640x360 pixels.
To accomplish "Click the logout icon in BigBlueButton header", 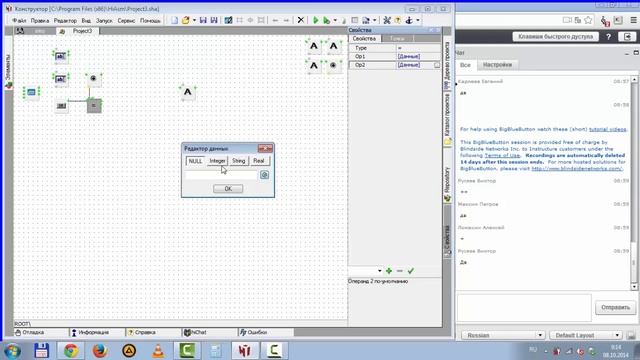I will pos(628,36).
